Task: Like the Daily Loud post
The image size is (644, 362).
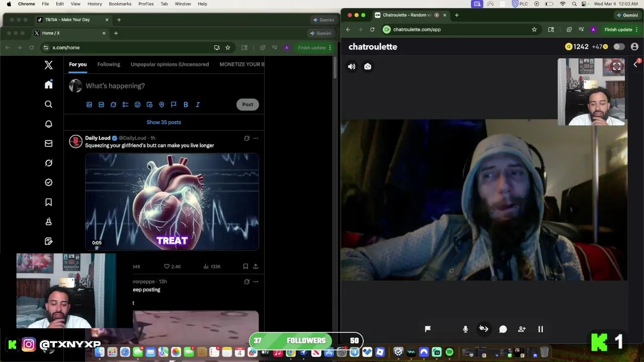Action: point(167,266)
